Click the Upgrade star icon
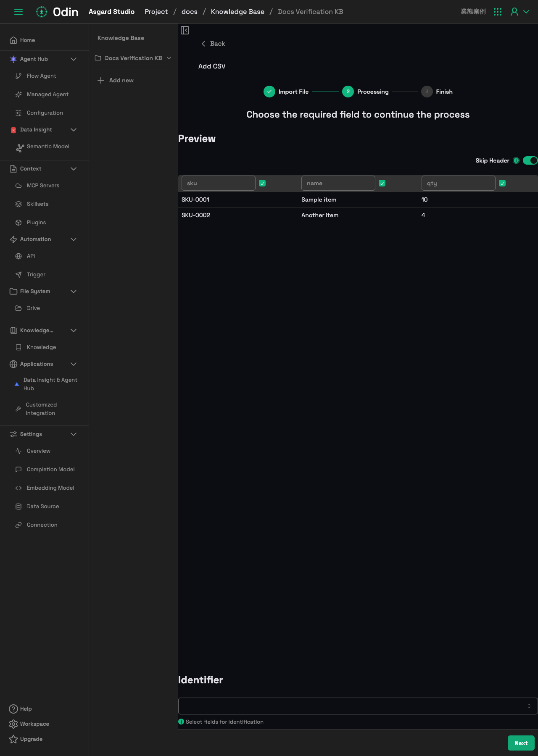538x756 pixels. click(13, 739)
